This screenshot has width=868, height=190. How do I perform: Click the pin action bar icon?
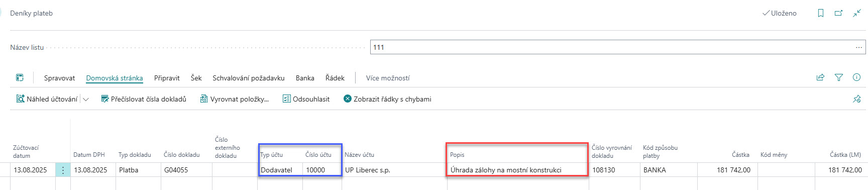(857, 99)
